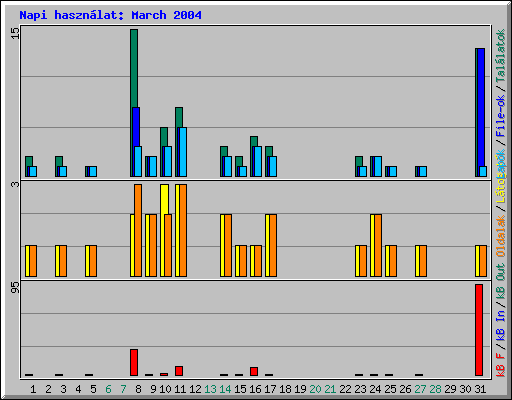Image resolution: width=512 pixels, height=400 pixels.
Task: Click the red kB bar for day 16
Action: point(254,372)
